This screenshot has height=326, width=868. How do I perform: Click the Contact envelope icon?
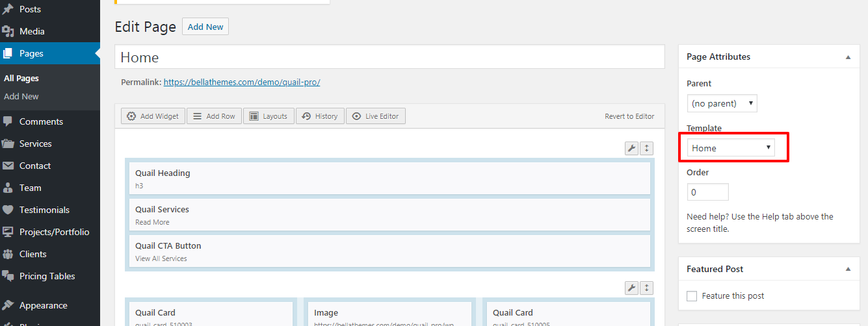[x=8, y=166]
